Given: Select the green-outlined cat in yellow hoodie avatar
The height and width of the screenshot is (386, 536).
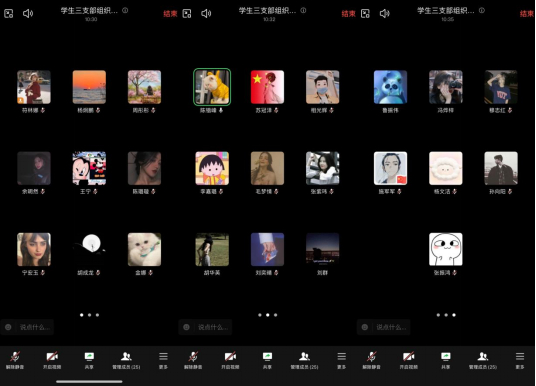Looking at the screenshot, I should pos(212,87).
